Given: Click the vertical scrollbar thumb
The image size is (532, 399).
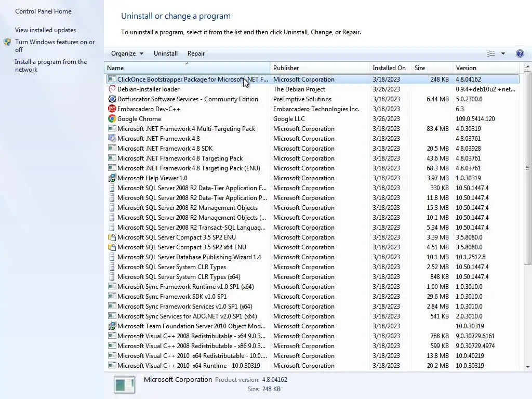Looking at the screenshot, I should click(x=528, y=168).
